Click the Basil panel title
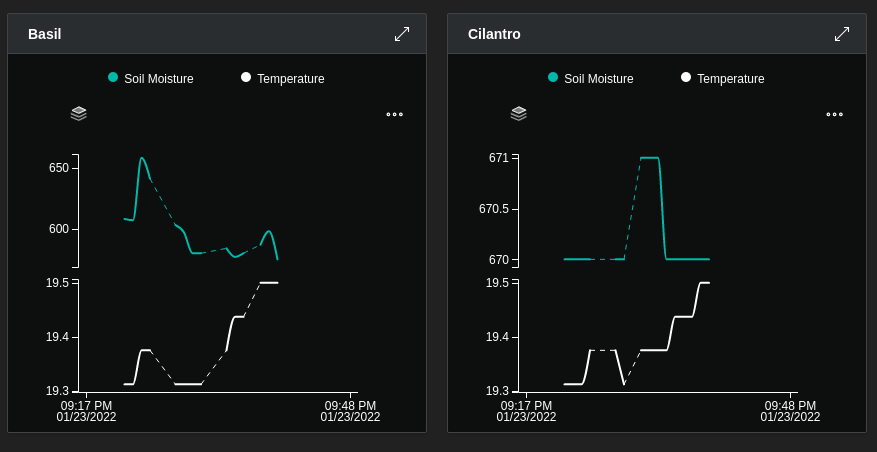The height and width of the screenshot is (452, 877). 45,34
